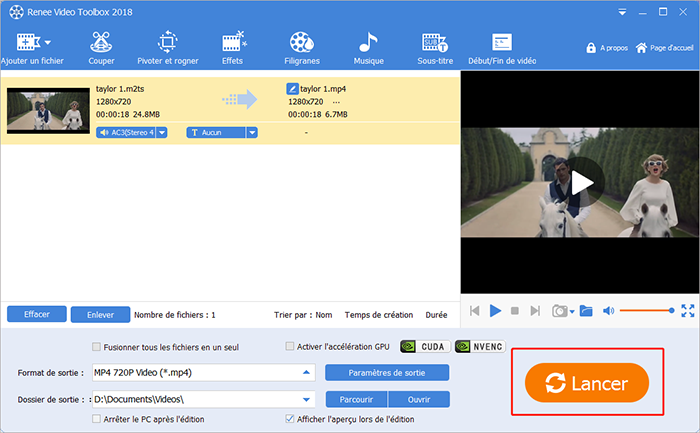Expand the Dossier de sortie dropdown arrow
The image size is (700, 433).
click(306, 400)
